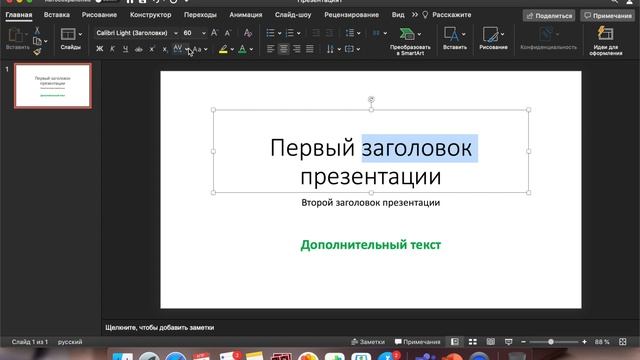Viewport: 640px width, 360px height.
Task: Click the Слайды new slide icon
Action: tap(68, 34)
